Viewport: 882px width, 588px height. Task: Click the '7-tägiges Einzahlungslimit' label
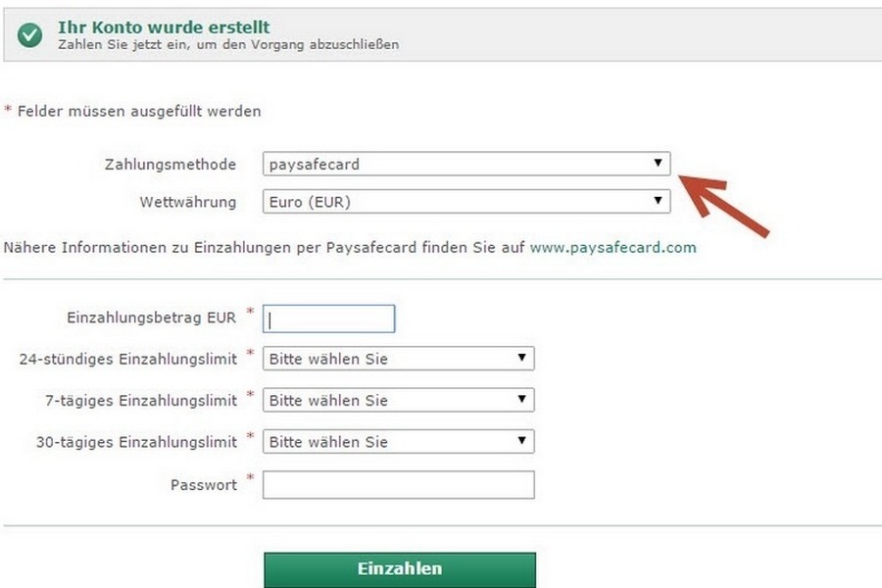pos(140,401)
